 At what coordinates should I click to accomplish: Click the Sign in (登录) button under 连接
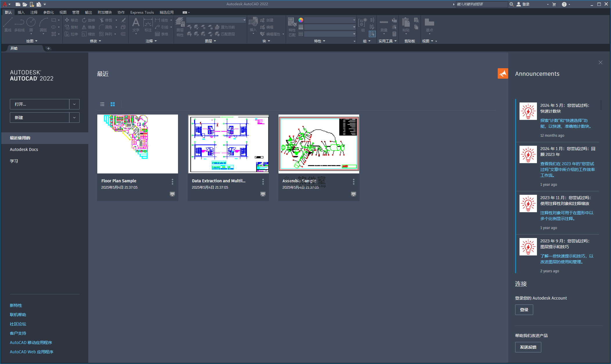[524, 310]
